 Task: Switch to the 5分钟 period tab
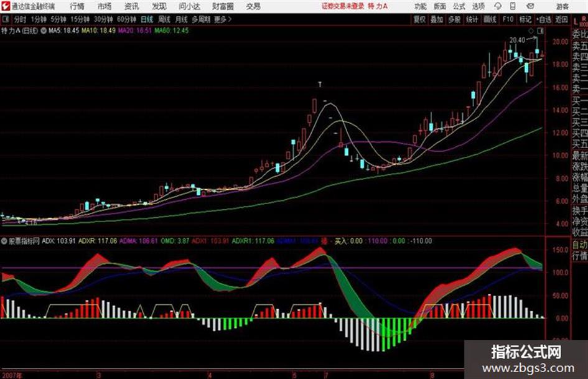coord(58,19)
